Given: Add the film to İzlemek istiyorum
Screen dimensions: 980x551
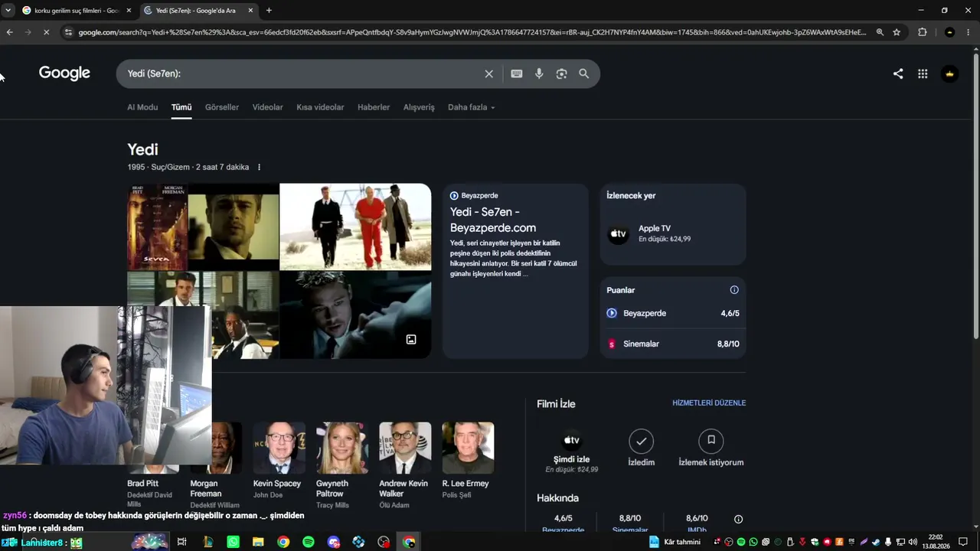Looking at the screenshot, I should pyautogui.click(x=711, y=448).
